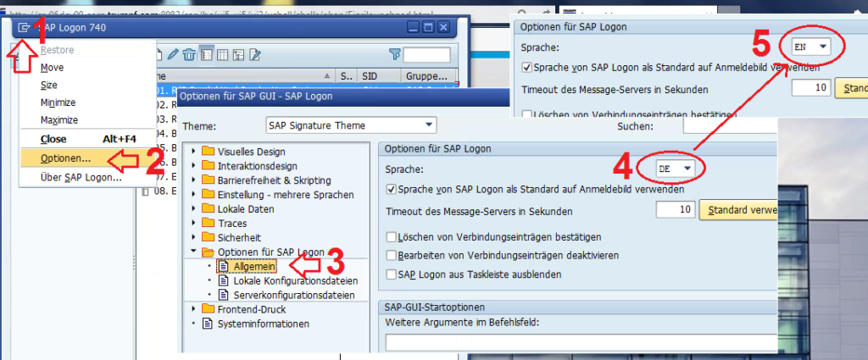Screen dimensions: 868x360
Task: Select Systeminformationen tree entry
Action: pos(264,324)
